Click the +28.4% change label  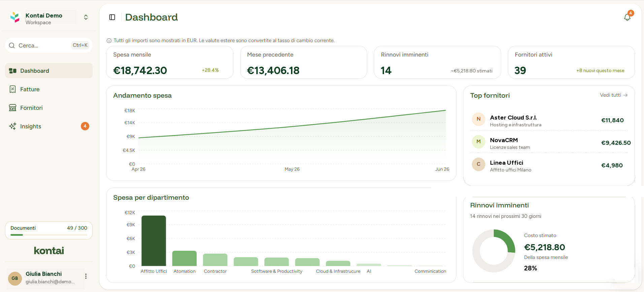(210, 70)
